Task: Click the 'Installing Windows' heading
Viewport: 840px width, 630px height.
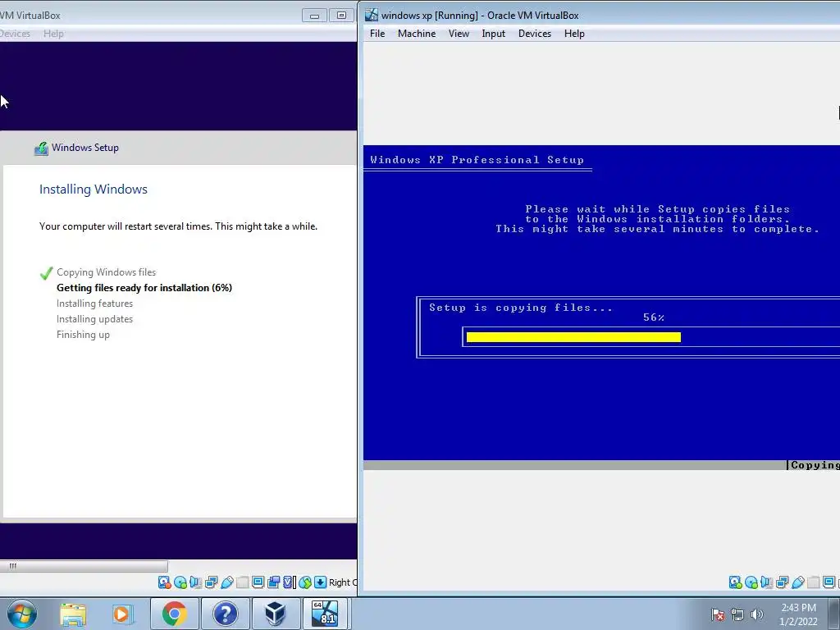Action: click(x=94, y=189)
